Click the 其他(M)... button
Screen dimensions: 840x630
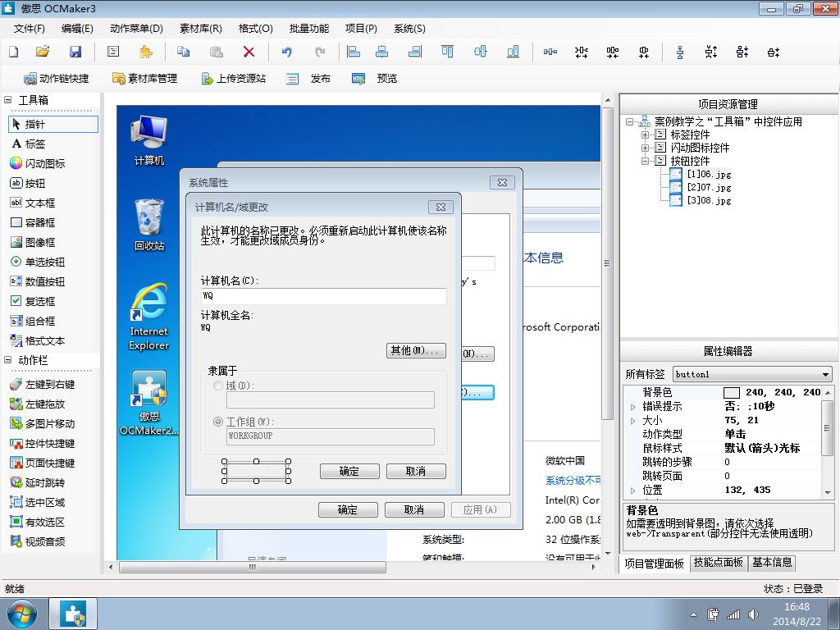(x=416, y=350)
